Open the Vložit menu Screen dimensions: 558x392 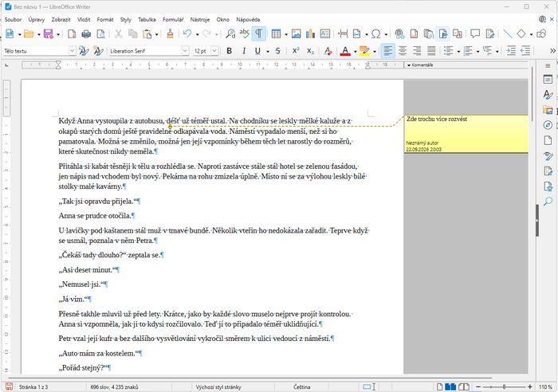pos(84,20)
